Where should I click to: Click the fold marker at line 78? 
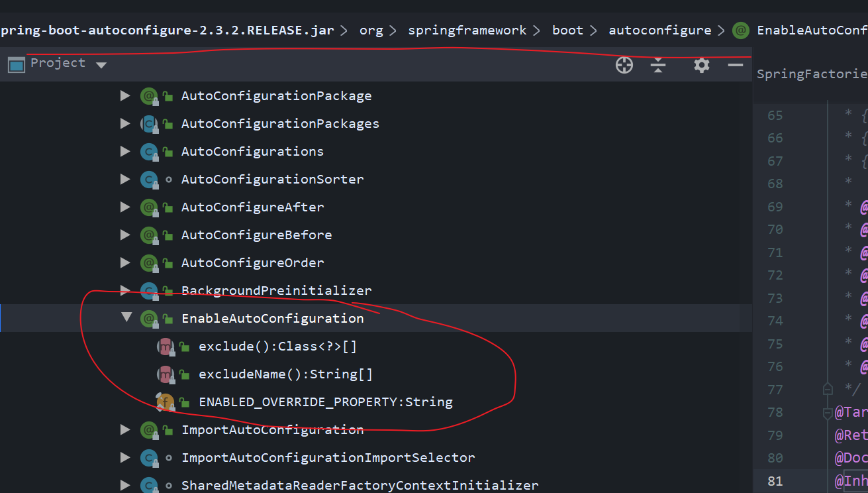[827, 413]
